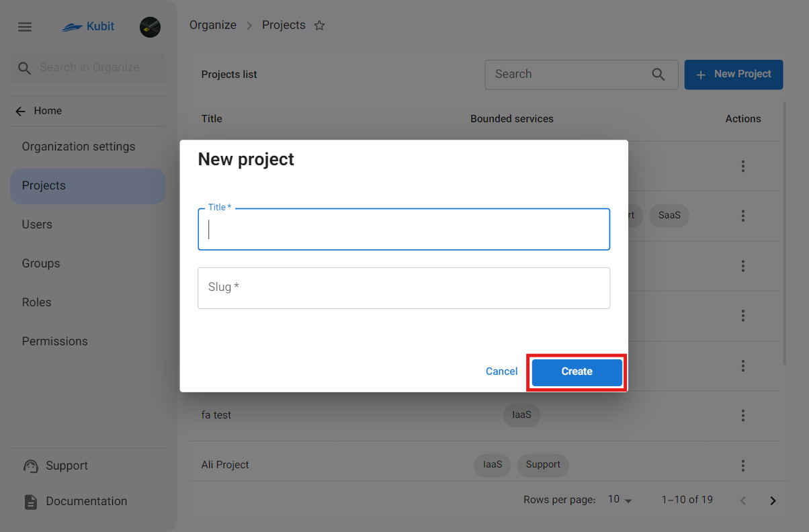Viewport: 809px width, 532px height.
Task: Click Home in the sidebar
Action: tap(48, 112)
